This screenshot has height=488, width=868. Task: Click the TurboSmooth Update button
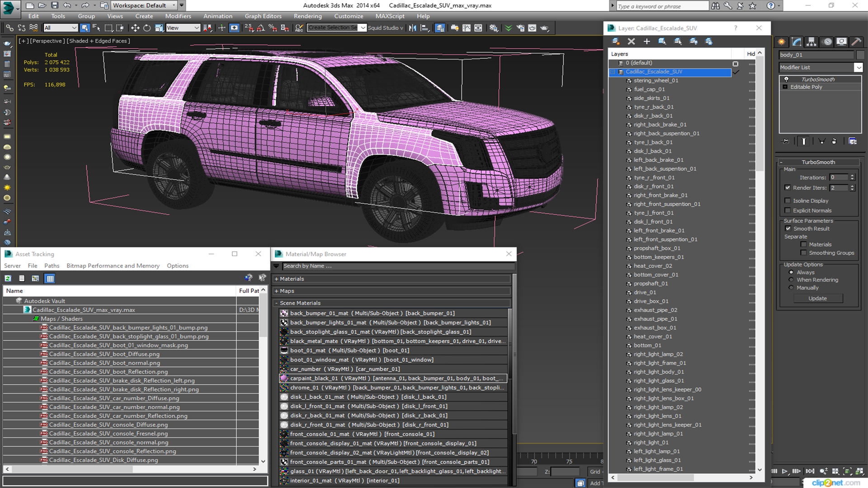click(817, 299)
